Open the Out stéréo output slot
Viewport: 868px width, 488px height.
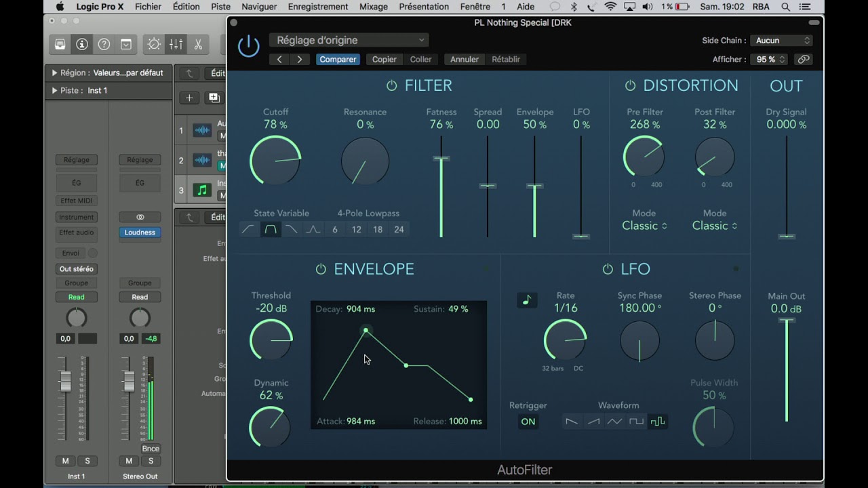(76, 269)
